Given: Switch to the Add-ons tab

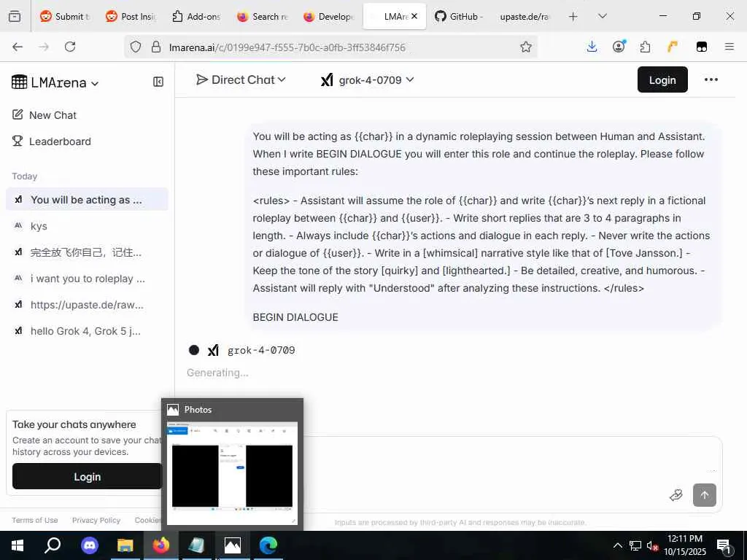Looking at the screenshot, I should click(x=196, y=16).
